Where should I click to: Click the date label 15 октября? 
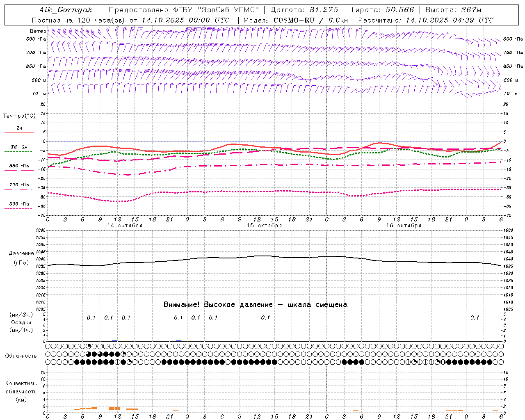(x=264, y=226)
